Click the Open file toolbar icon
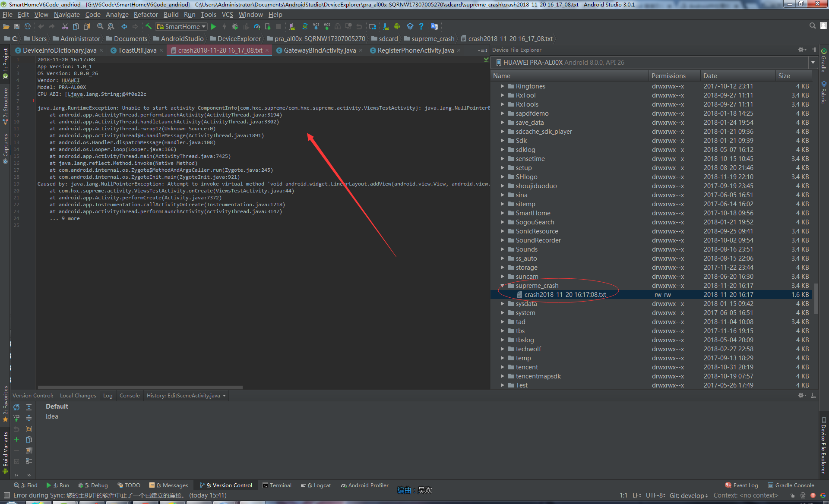The image size is (829, 504). pos(6,27)
